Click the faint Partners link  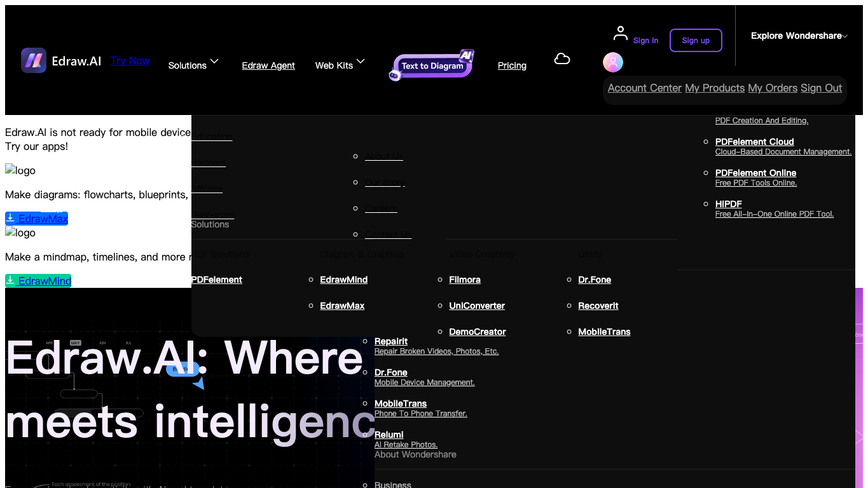[x=209, y=162]
